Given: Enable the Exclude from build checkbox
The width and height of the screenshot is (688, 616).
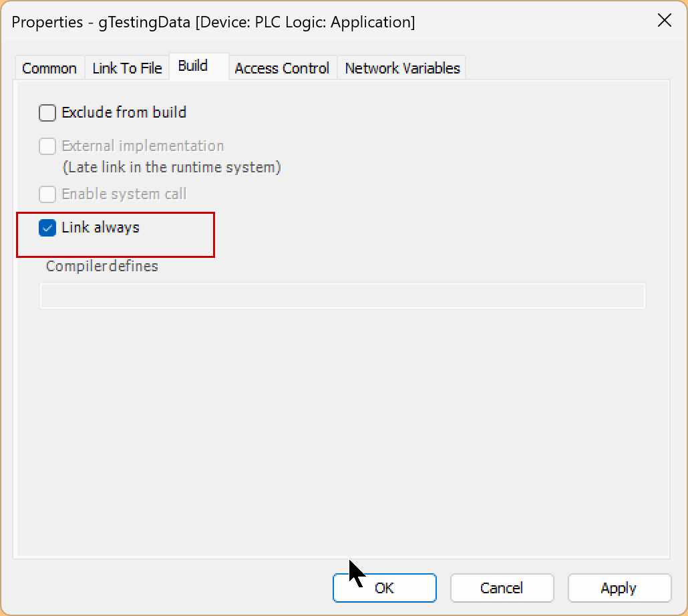Looking at the screenshot, I should click(47, 113).
